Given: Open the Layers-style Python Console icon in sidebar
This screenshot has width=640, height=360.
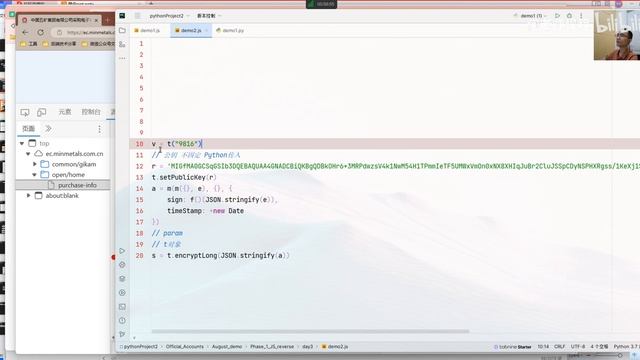Looking at the screenshot, I should pos(122,278).
